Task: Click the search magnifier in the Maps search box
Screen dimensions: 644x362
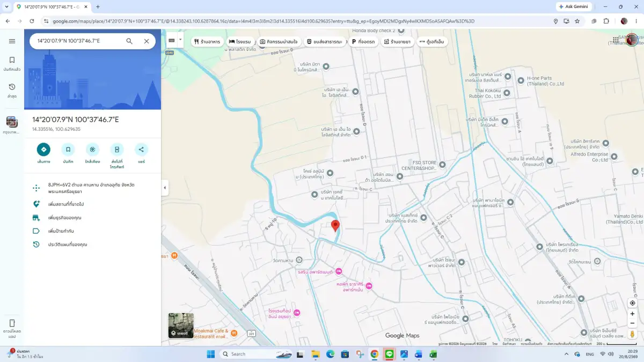Action: click(129, 41)
